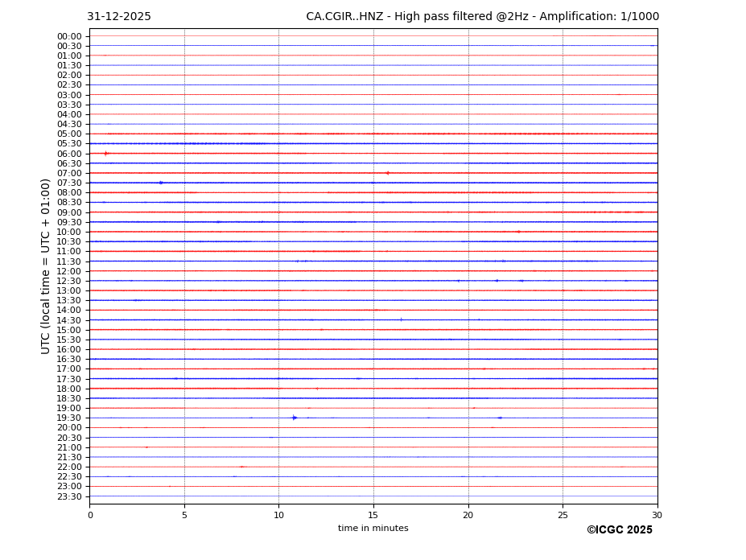Select the x-axis tick labeled 15
746x560 pixels.
click(x=373, y=515)
